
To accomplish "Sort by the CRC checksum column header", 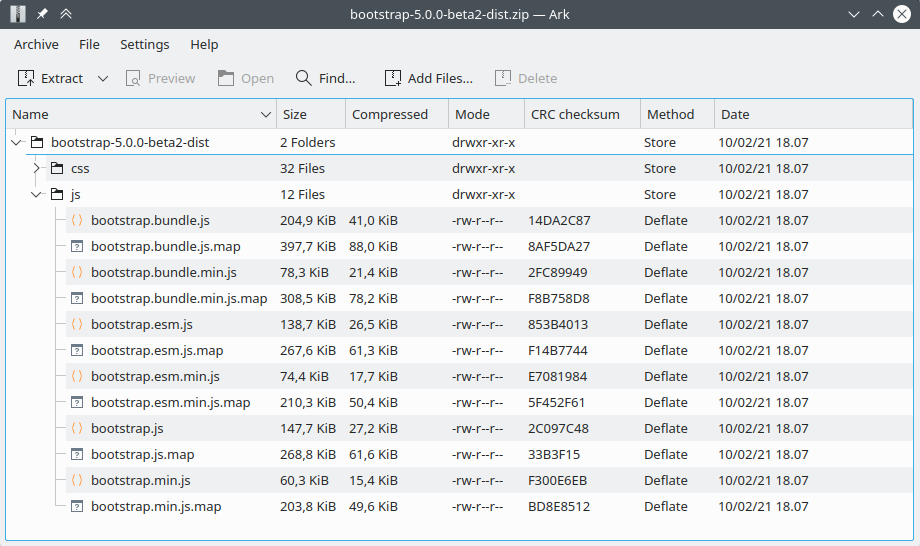I will (575, 114).
